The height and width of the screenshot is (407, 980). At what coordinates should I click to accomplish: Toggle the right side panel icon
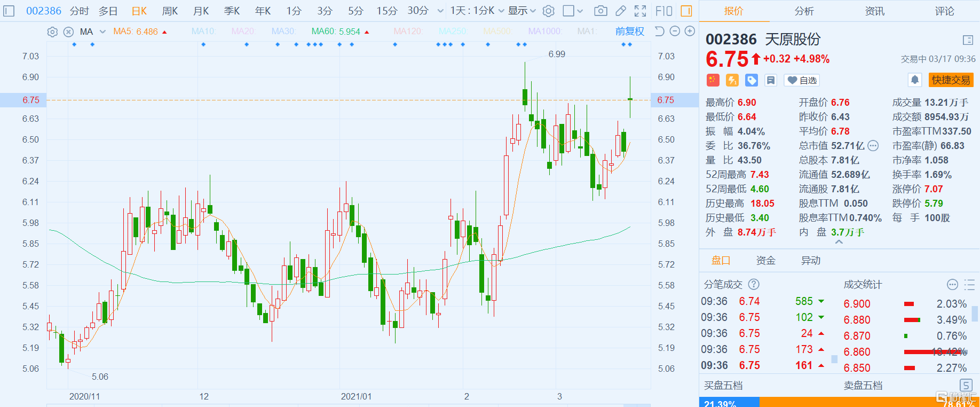coord(686,11)
